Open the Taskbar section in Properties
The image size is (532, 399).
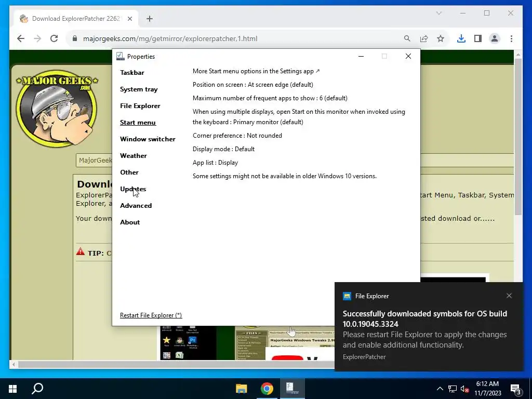point(132,73)
